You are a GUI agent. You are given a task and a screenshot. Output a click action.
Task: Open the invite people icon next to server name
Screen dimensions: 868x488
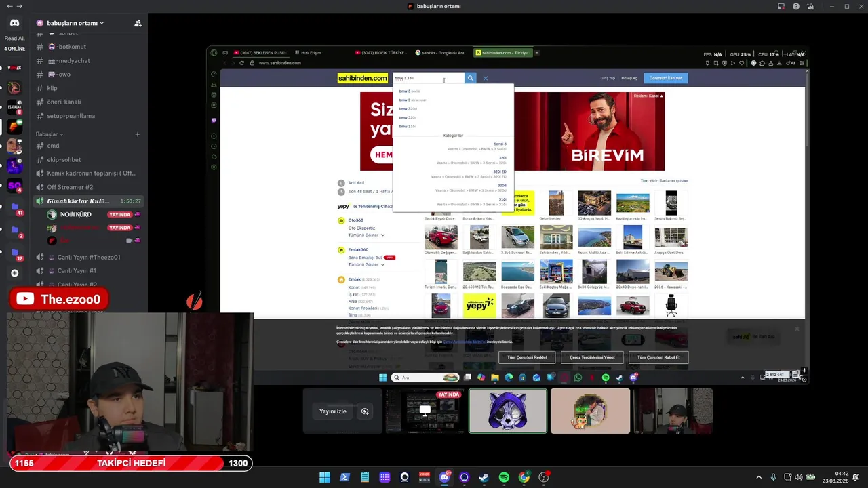click(138, 23)
